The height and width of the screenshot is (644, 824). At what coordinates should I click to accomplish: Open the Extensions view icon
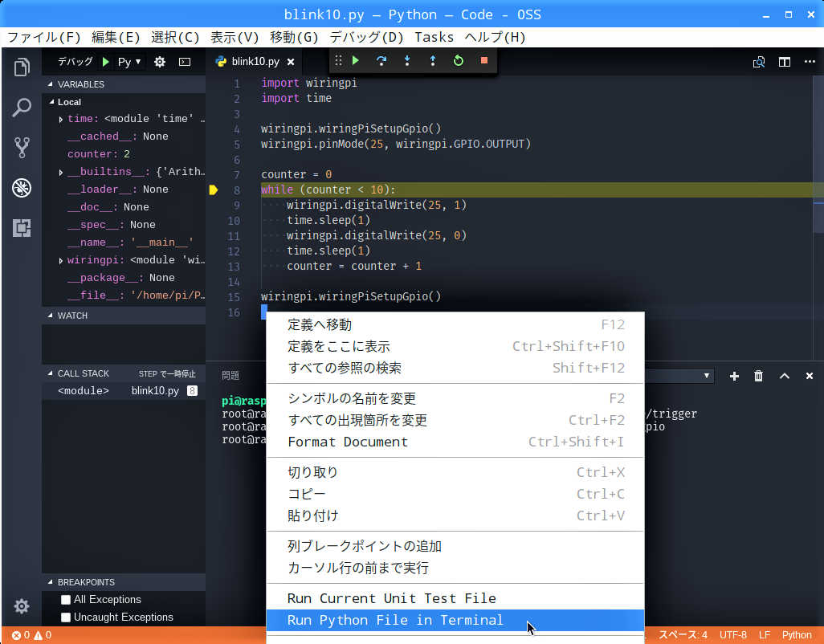22,228
